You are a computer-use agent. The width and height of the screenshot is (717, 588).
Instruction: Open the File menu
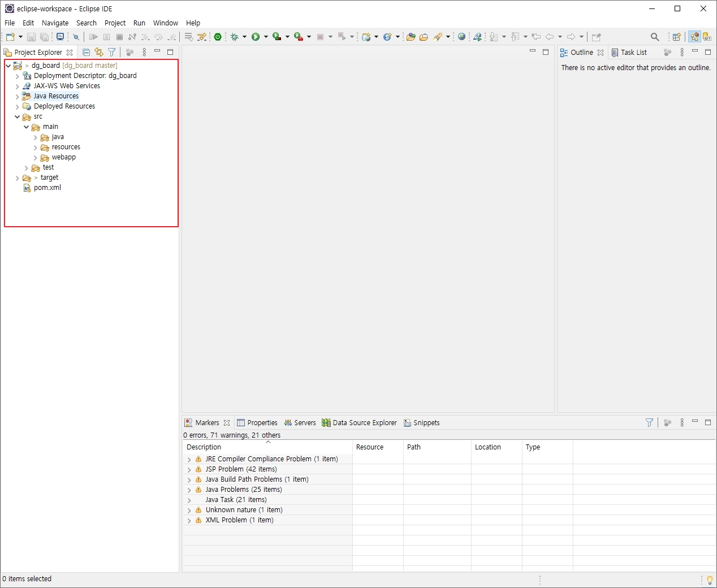click(10, 23)
